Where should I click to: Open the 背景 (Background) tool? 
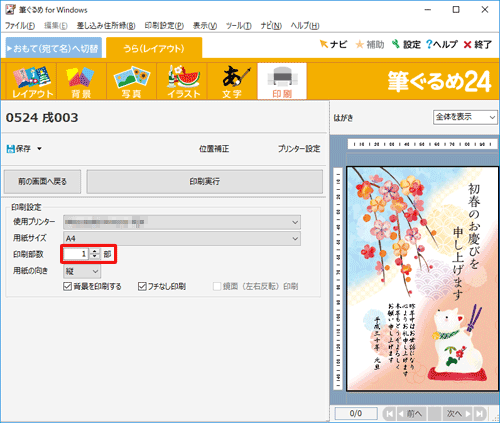(81, 81)
